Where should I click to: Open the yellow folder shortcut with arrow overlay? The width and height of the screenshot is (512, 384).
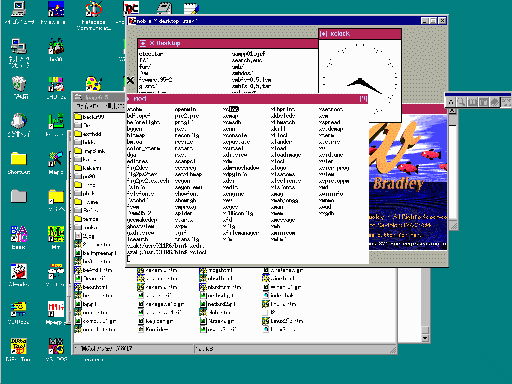pyautogui.click(x=56, y=196)
